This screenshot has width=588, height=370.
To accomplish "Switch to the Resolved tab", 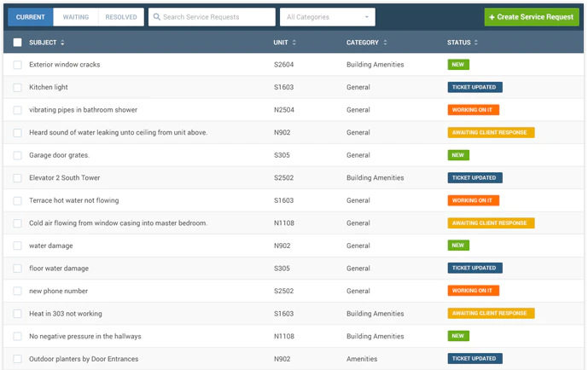I will (121, 17).
